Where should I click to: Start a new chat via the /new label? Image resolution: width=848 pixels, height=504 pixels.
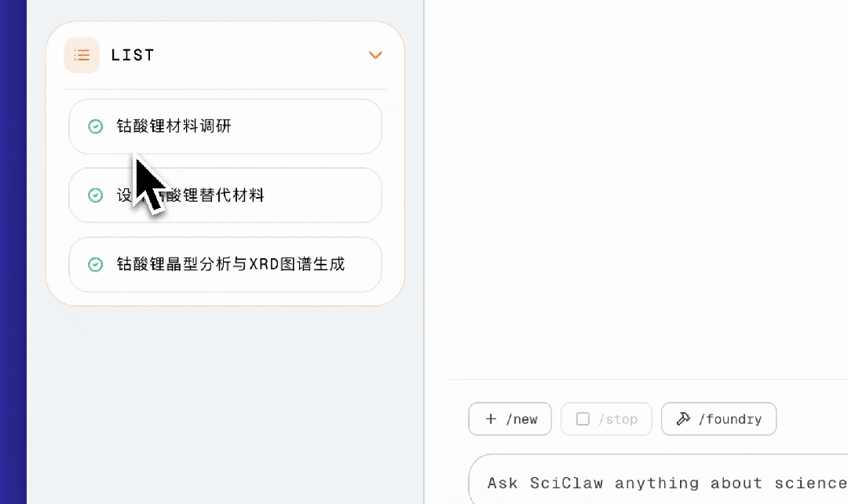[522, 419]
